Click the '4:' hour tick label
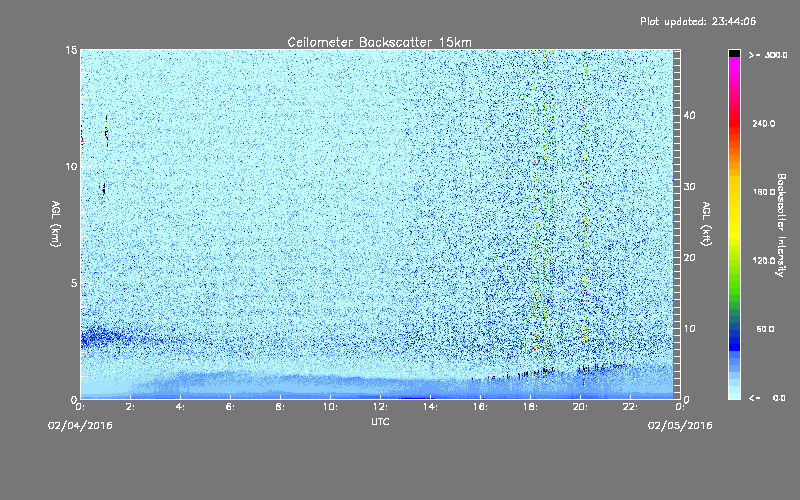 click(x=180, y=407)
